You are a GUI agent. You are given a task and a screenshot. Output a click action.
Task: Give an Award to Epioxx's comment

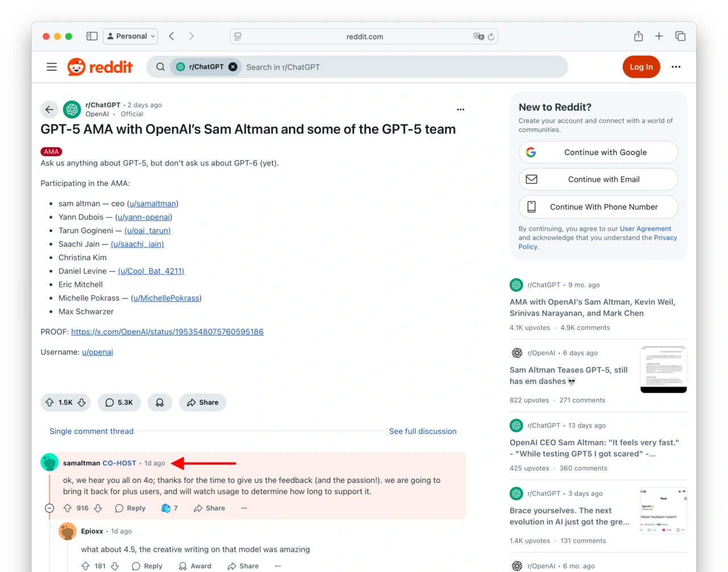[196, 566]
